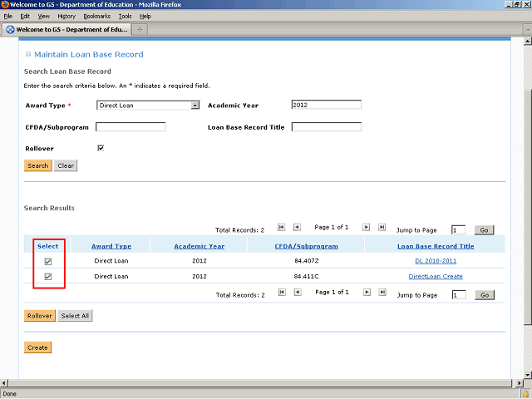
Task: Click the CFDA/Subprogram input field
Action: [131, 127]
